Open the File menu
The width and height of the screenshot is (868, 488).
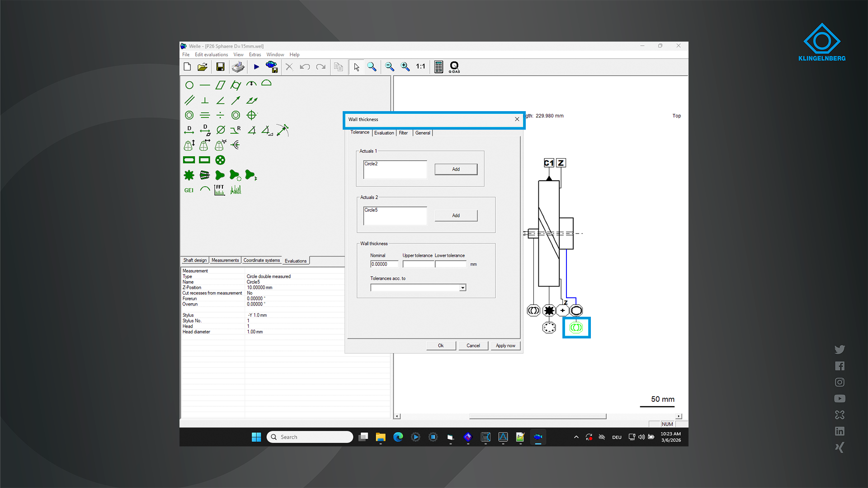[186, 55]
